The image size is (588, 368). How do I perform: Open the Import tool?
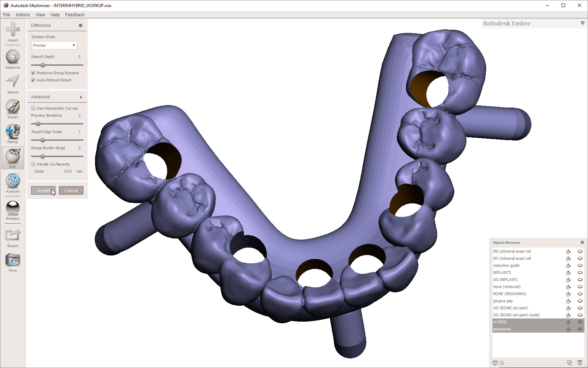(13, 32)
